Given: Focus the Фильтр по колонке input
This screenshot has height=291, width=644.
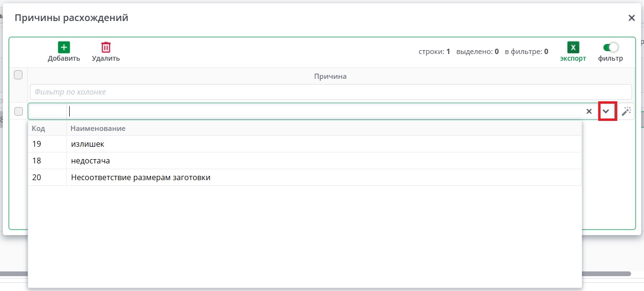Looking at the screenshot, I should (330, 92).
